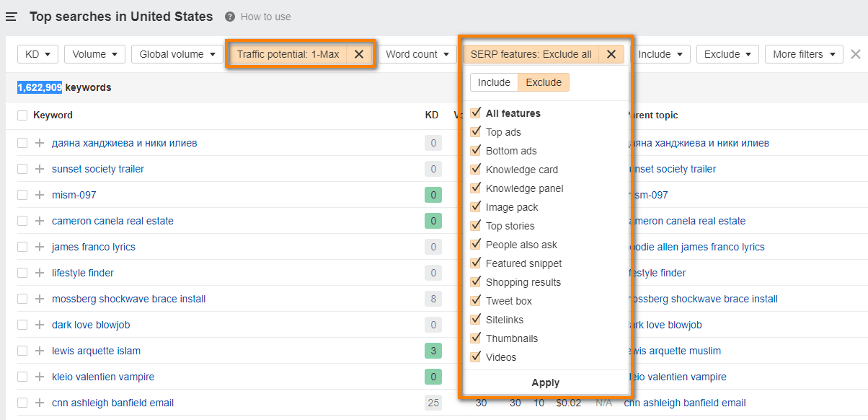Expand the "dark love blowjob" row
This screenshot has height=420, width=868.
coord(40,325)
